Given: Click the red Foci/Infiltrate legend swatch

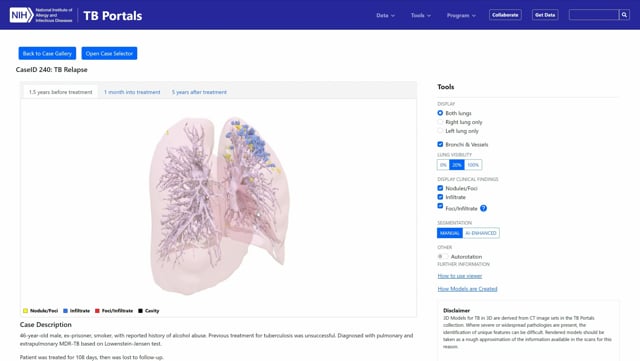Looking at the screenshot, I should [97, 311].
